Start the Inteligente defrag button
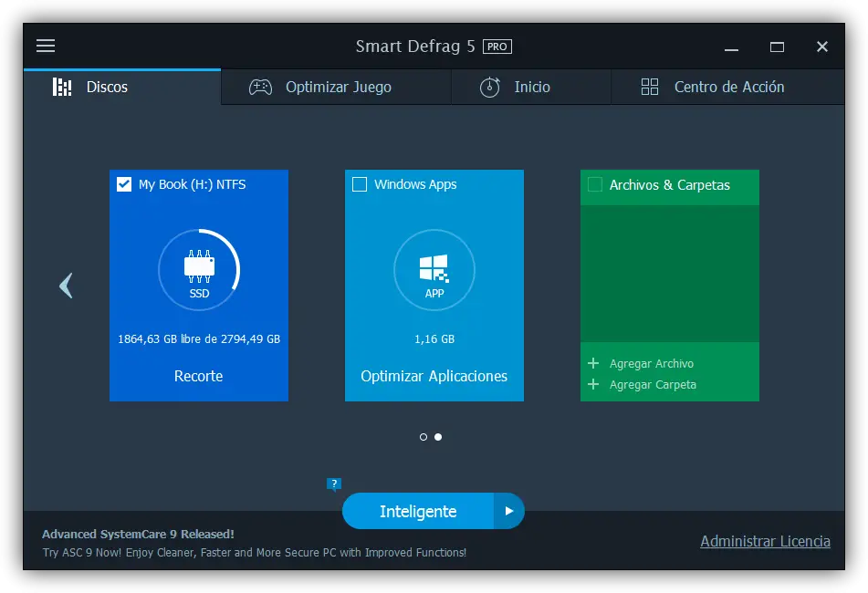 (x=417, y=511)
